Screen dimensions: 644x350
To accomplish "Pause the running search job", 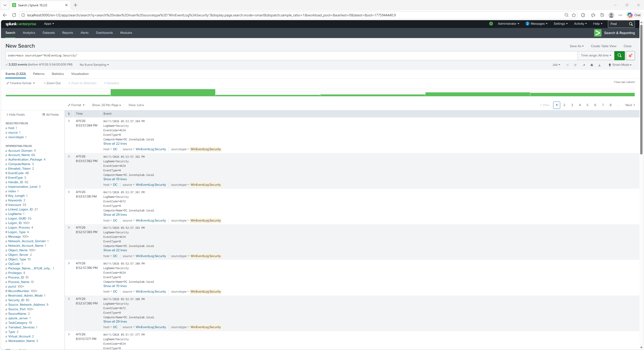I will (567, 65).
